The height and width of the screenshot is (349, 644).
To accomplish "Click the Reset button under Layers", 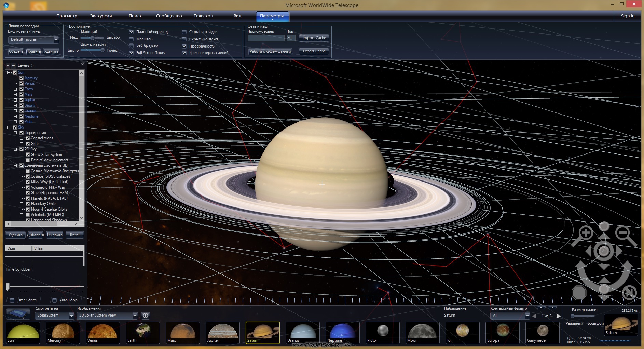I will [74, 234].
